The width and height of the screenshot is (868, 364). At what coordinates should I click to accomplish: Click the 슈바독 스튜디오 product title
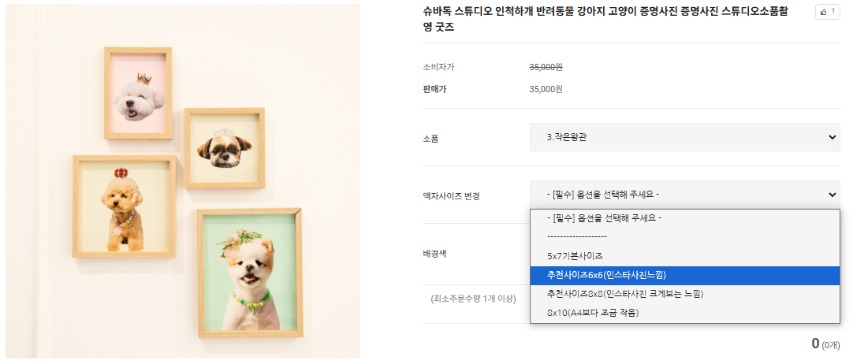(605, 19)
